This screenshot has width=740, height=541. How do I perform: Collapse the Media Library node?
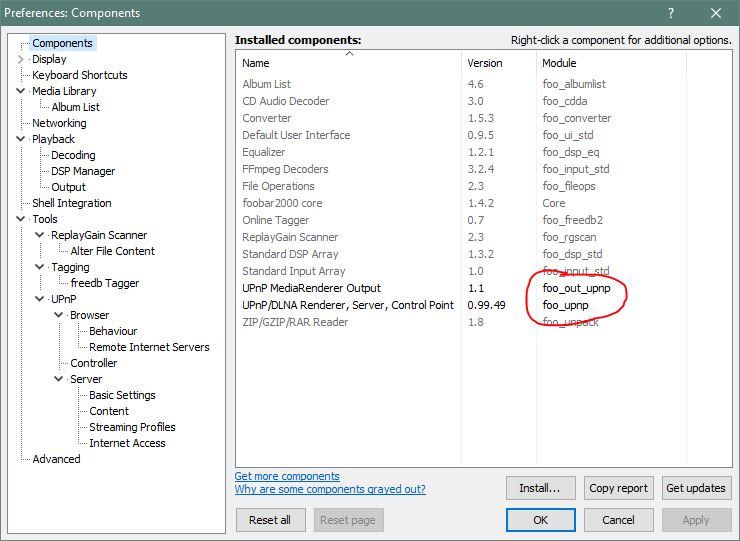pos(20,91)
